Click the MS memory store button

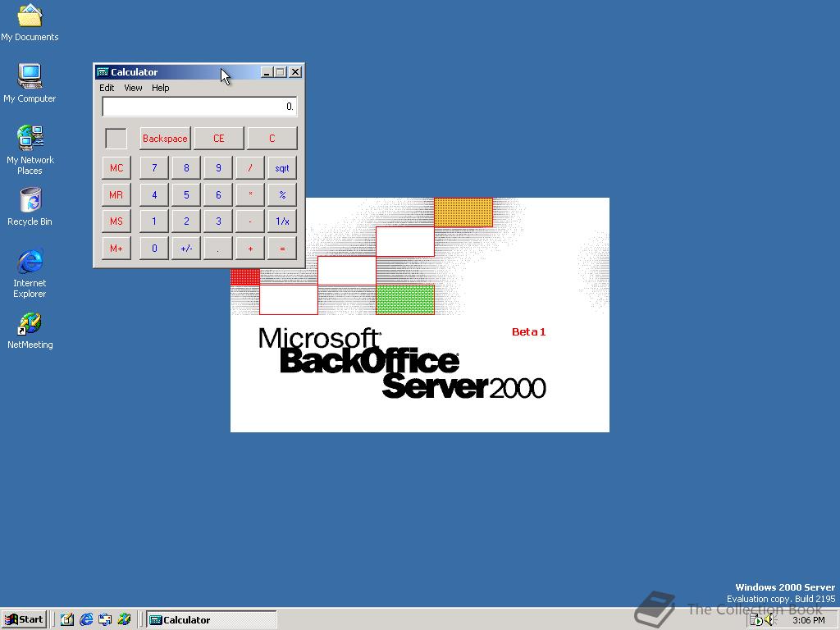click(116, 221)
